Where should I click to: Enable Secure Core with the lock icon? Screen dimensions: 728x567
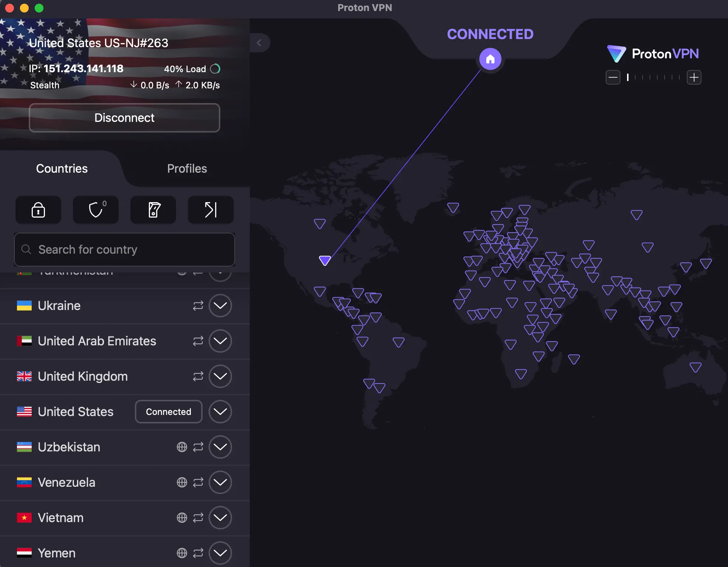[x=38, y=210]
